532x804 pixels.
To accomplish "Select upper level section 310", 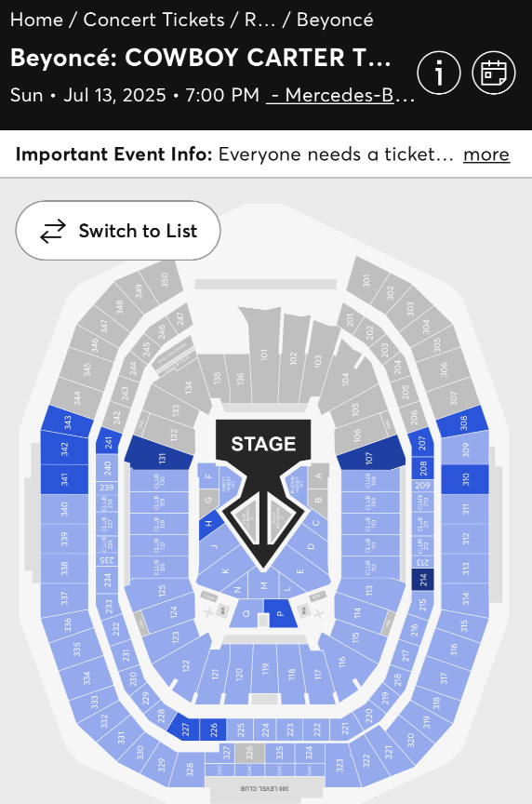I will [465, 479].
